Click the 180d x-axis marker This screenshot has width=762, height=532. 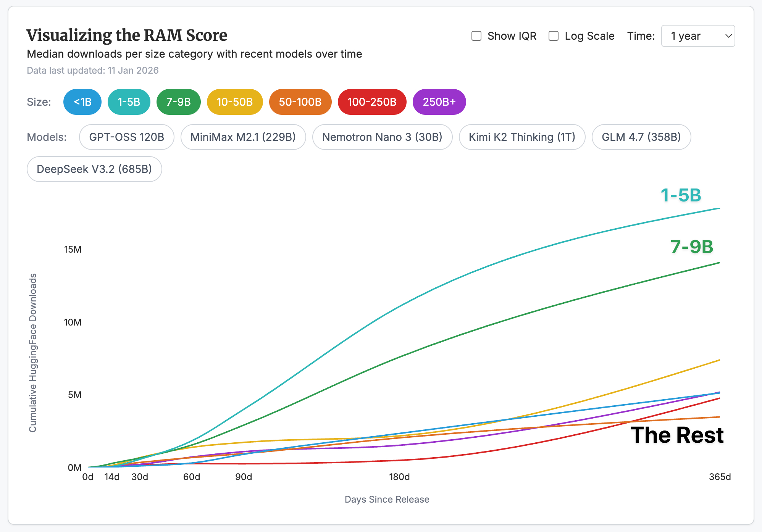[x=399, y=477]
